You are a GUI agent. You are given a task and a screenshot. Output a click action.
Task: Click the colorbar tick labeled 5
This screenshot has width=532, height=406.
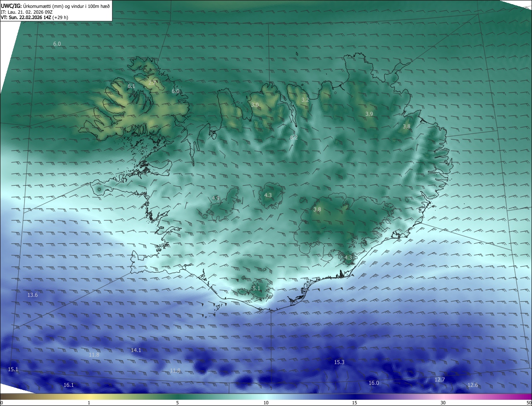[177, 403]
